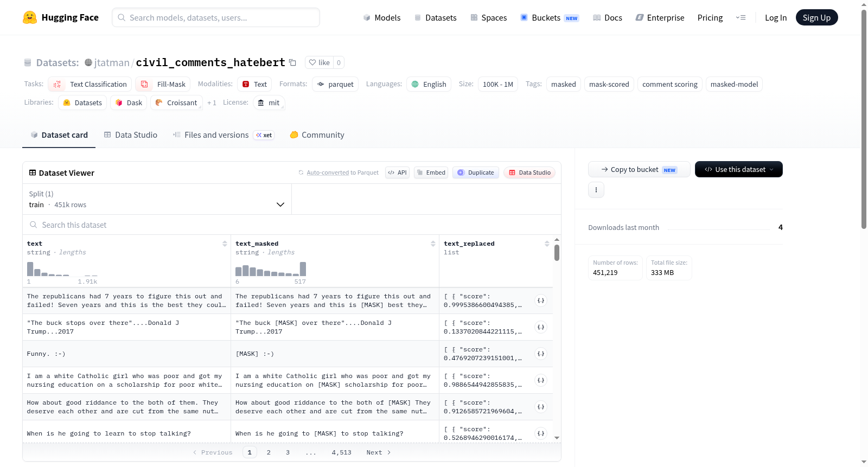The height and width of the screenshot is (467, 868).
Task: Open the more navigation menu icon
Action: tap(741, 17)
